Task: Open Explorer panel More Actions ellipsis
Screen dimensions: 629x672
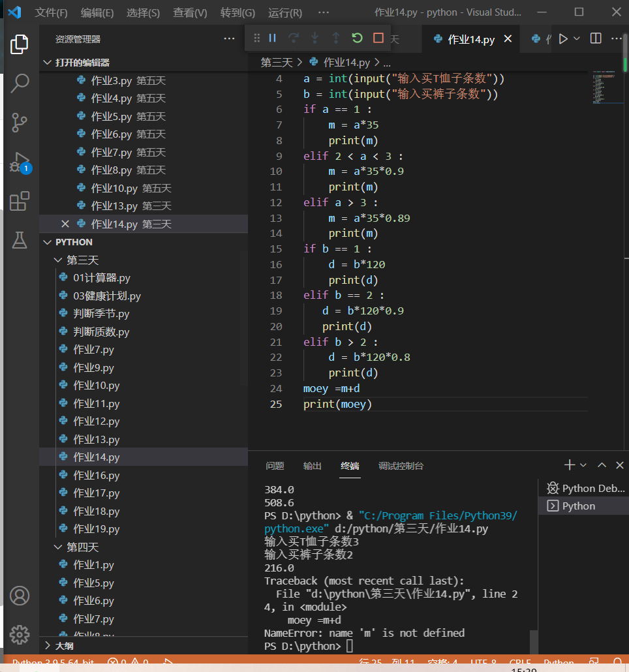Action: click(229, 39)
